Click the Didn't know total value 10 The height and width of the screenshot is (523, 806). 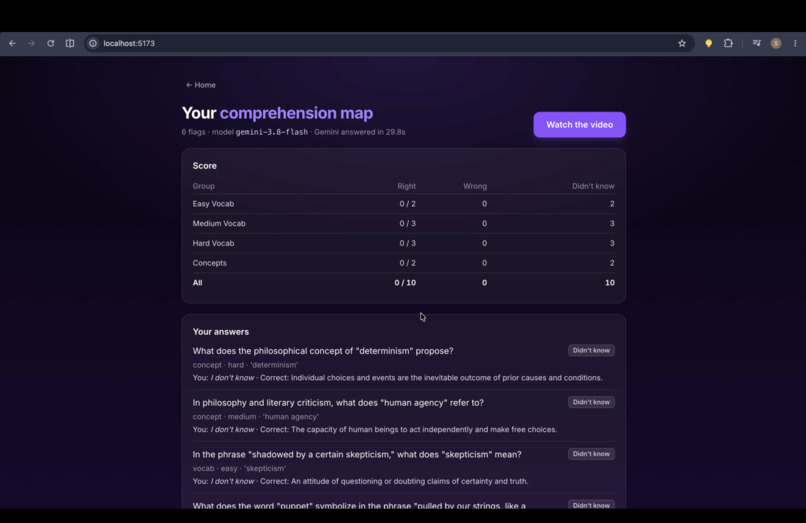tap(610, 282)
